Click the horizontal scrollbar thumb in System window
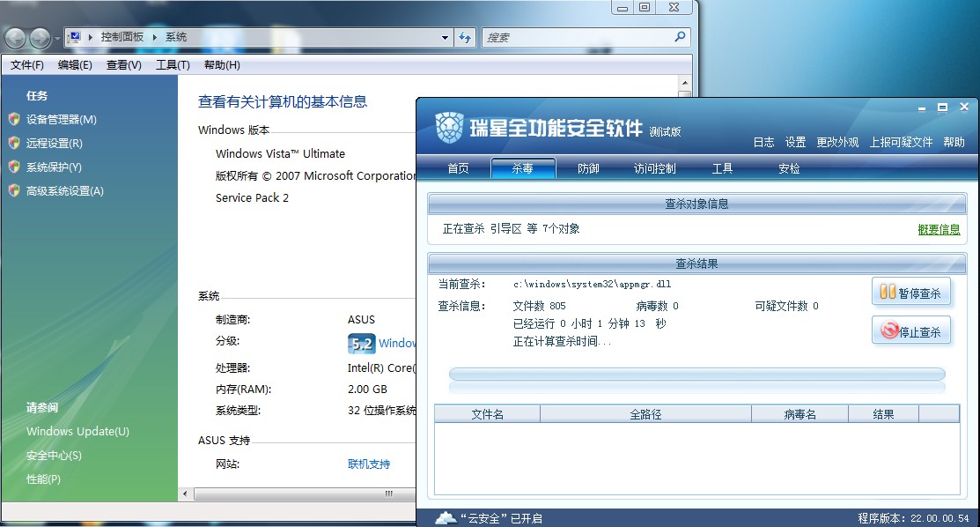This screenshot has width=980, height=527. (x=305, y=494)
